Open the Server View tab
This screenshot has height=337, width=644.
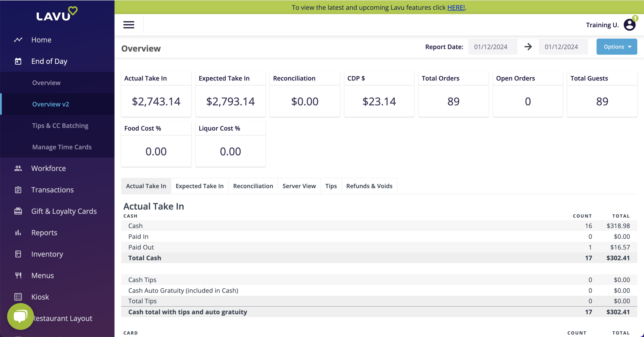299,186
